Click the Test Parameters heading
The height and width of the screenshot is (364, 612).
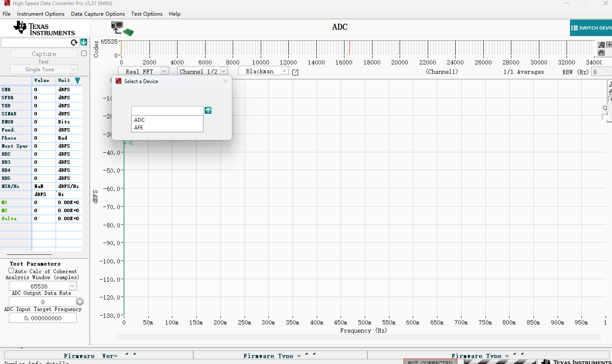[35, 263]
